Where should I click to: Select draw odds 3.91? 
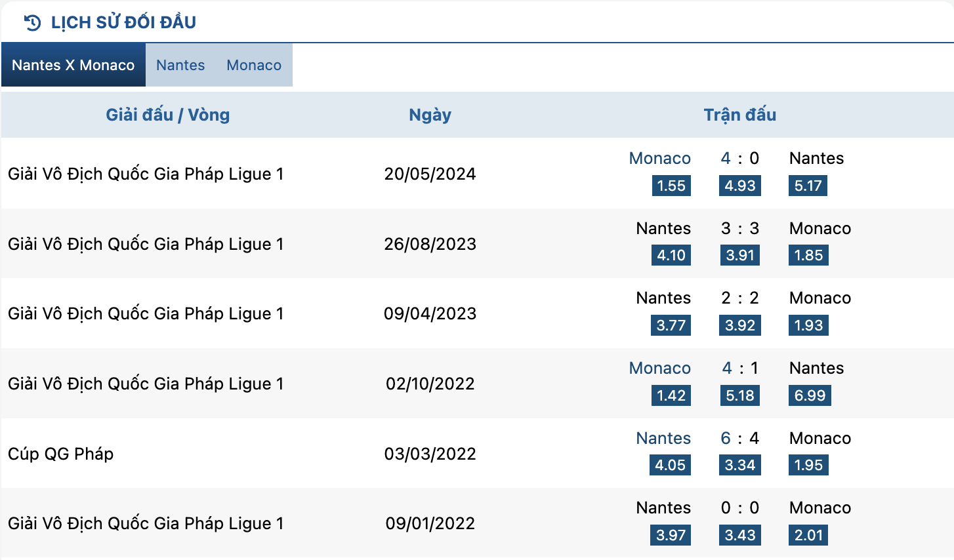tap(740, 255)
